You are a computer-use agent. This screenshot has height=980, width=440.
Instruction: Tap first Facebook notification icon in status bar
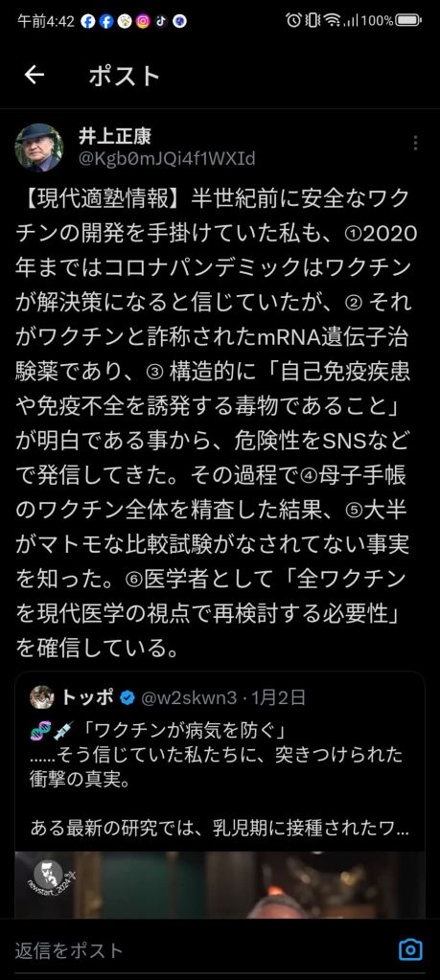[88, 21]
